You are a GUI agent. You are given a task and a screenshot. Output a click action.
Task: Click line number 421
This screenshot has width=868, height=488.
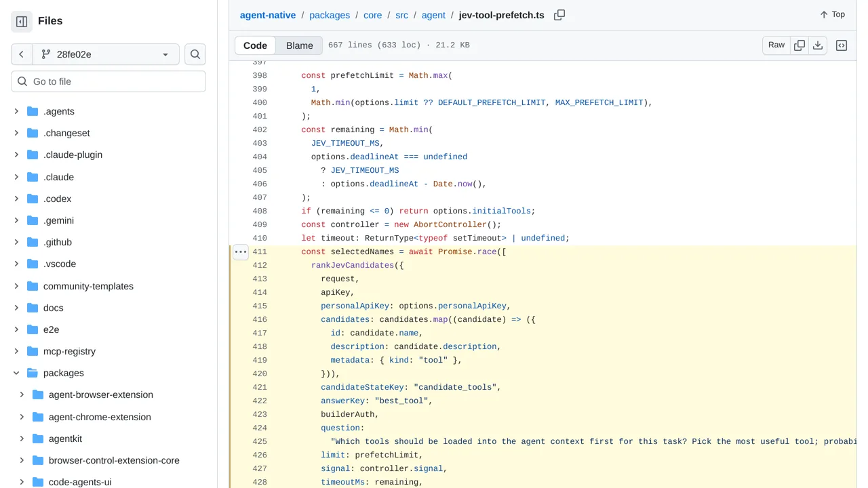pos(260,388)
